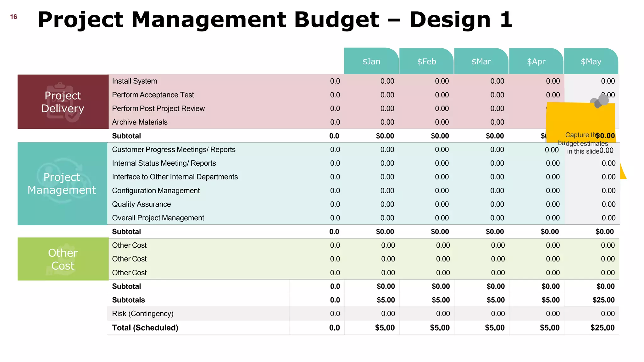Select the $May column header tab

tap(591, 61)
